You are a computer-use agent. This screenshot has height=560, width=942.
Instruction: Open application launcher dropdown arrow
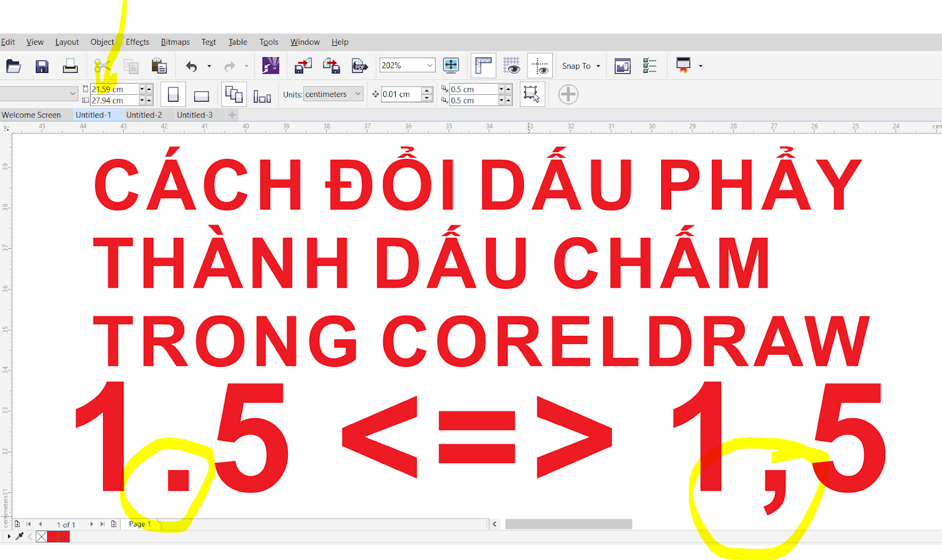(x=701, y=66)
